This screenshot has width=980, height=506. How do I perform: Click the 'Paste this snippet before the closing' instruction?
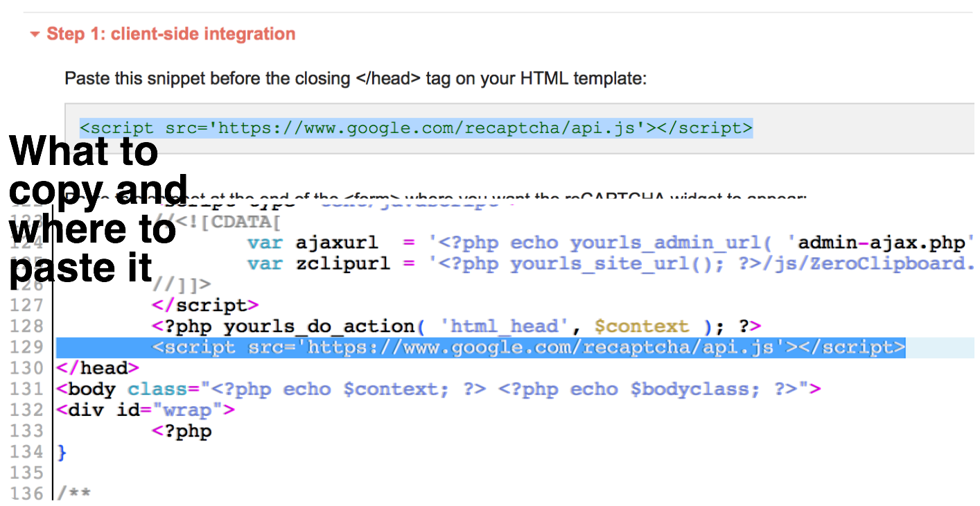point(356,78)
